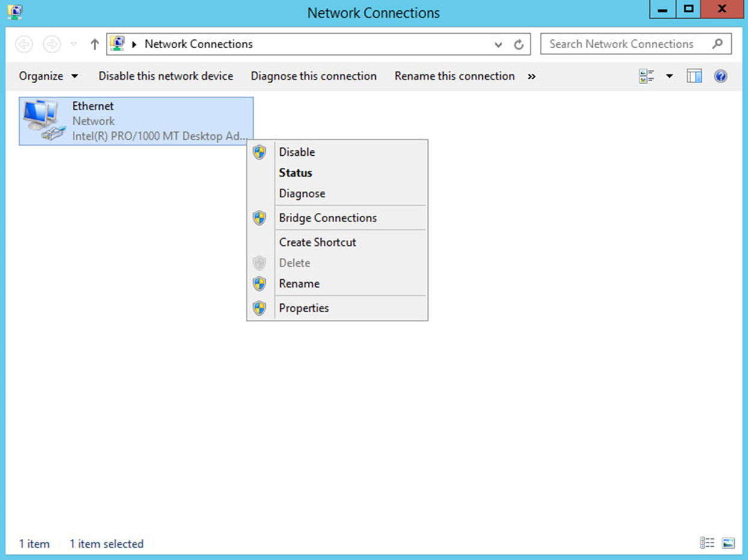Open the Organize dropdown menu
The image size is (748, 560).
(x=48, y=76)
